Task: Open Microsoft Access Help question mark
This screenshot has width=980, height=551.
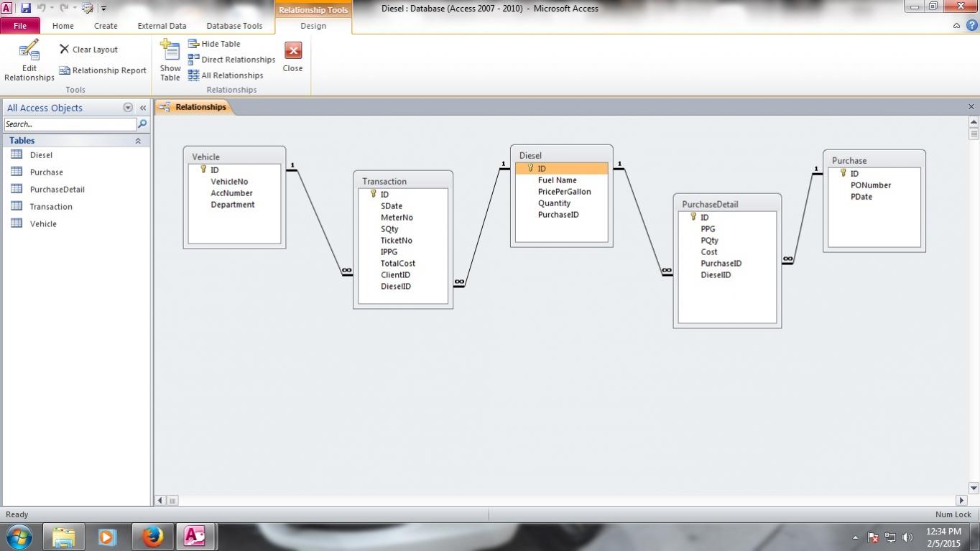Action: (x=972, y=25)
